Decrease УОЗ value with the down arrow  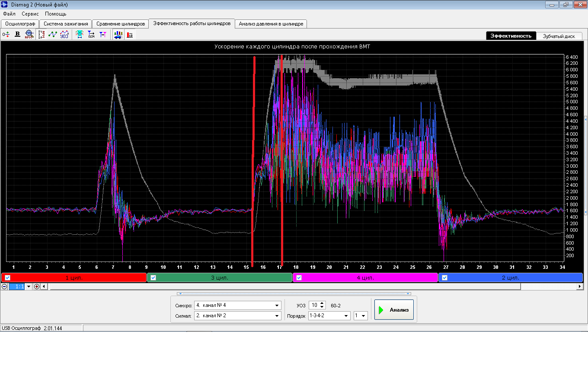tap(322, 307)
